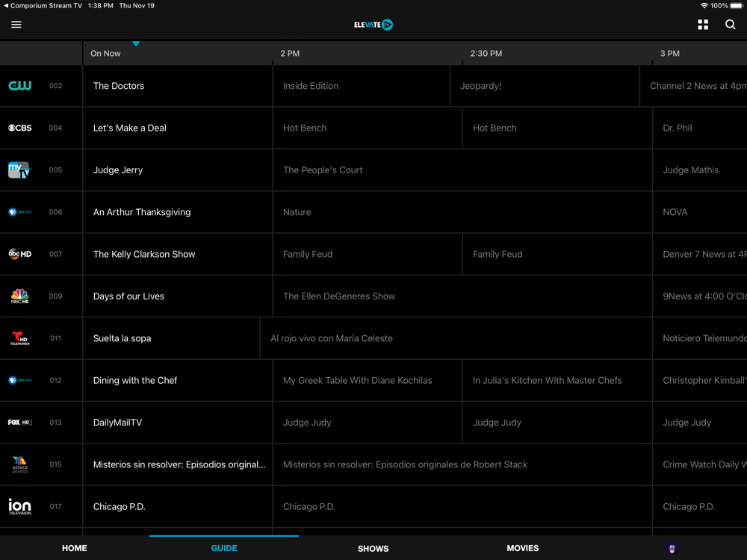Image resolution: width=747 pixels, height=560 pixels.
Task: Go to the HOME tab
Action: (74, 548)
